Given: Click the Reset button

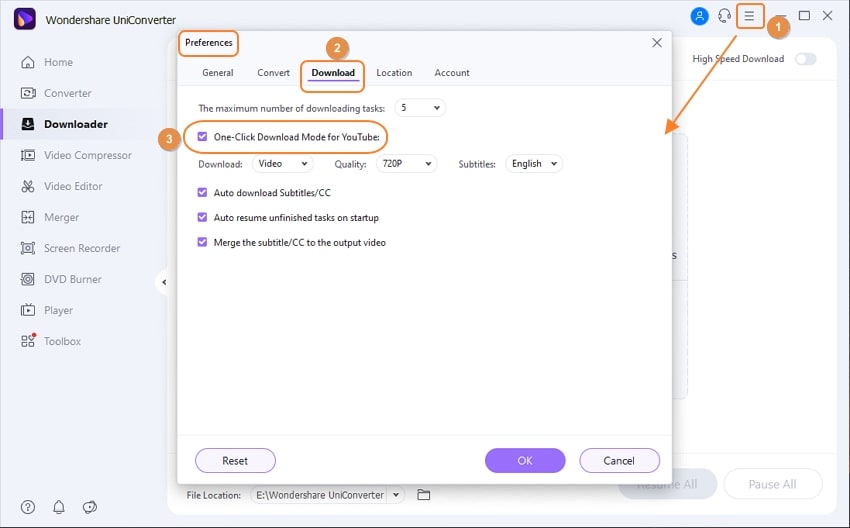Looking at the screenshot, I should point(235,461).
